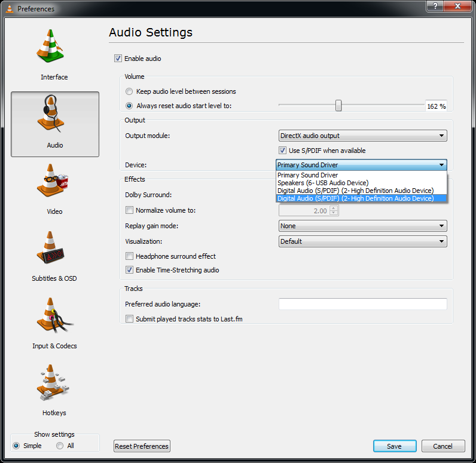The image size is (476, 463).
Task: Open Subtitles & OSD cone icon
Action: (x=50, y=247)
